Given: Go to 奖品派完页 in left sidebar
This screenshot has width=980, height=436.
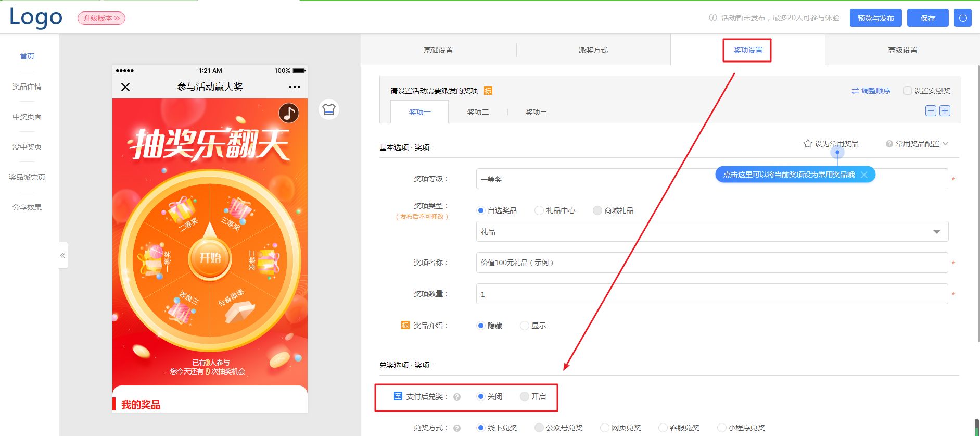Looking at the screenshot, I should pyautogui.click(x=27, y=177).
